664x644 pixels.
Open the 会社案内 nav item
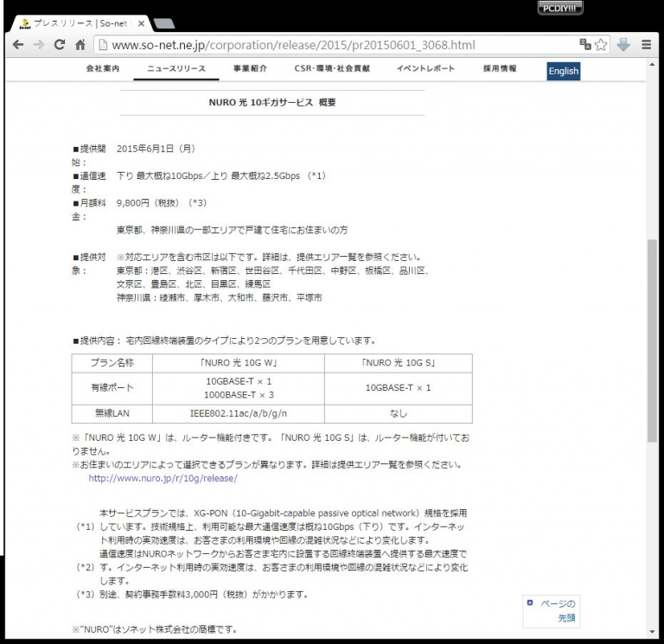(103, 68)
